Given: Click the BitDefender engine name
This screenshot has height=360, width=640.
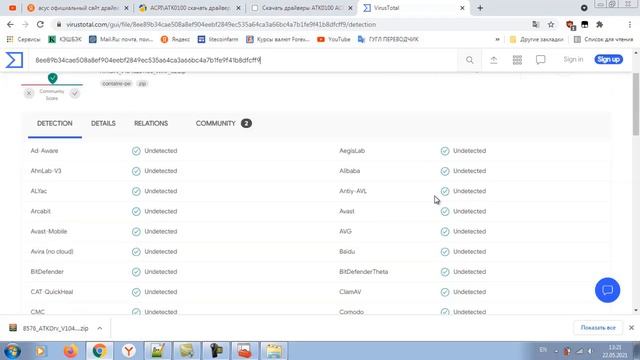Looking at the screenshot, I should [47, 272].
